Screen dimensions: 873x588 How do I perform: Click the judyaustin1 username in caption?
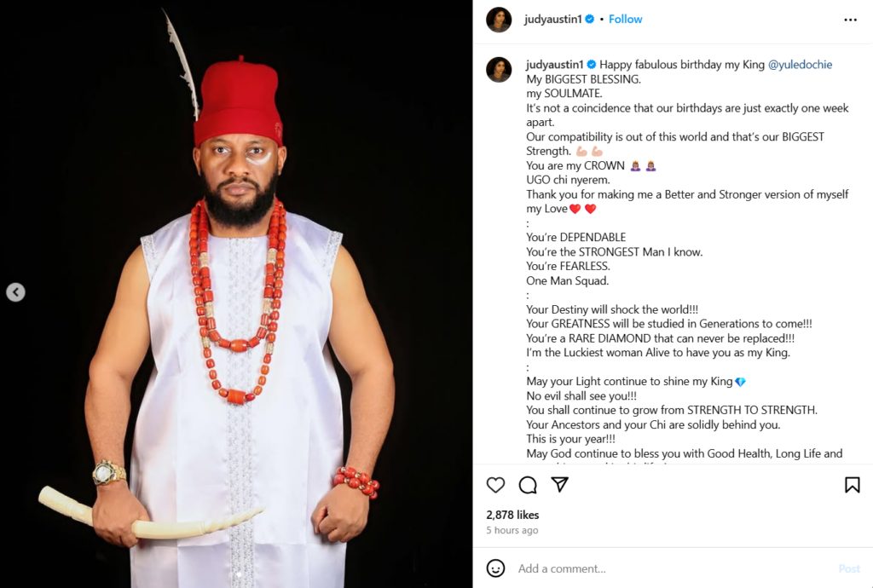[554, 65]
